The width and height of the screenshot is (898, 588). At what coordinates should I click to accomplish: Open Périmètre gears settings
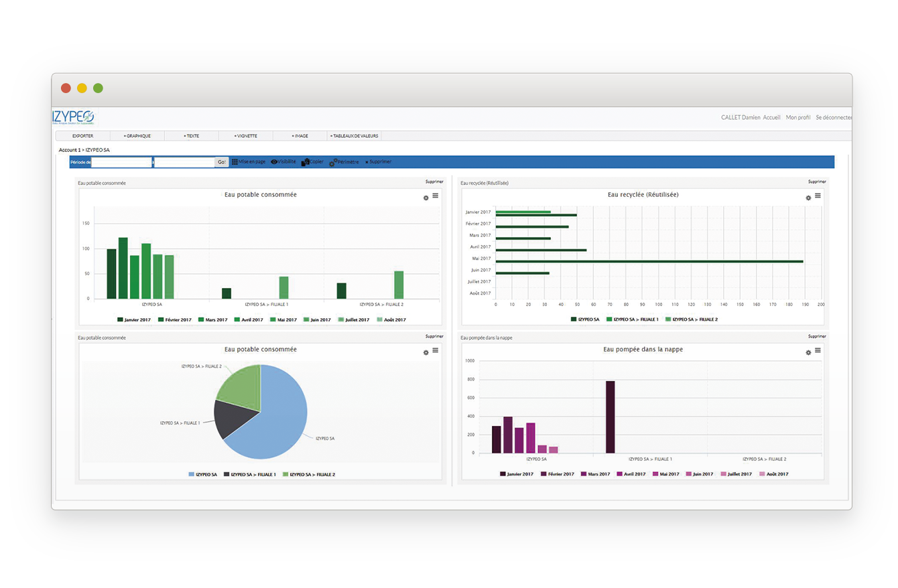click(x=332, y=163)
